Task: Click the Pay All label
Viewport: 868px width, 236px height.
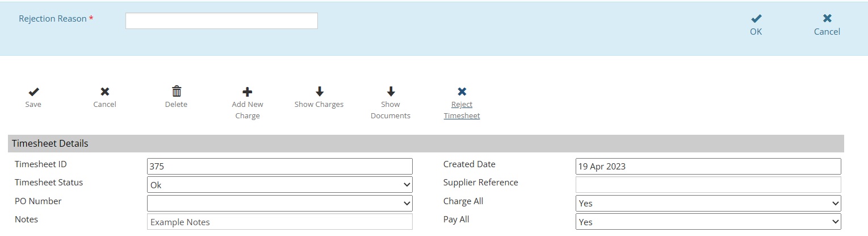Action: coord(456,219)
